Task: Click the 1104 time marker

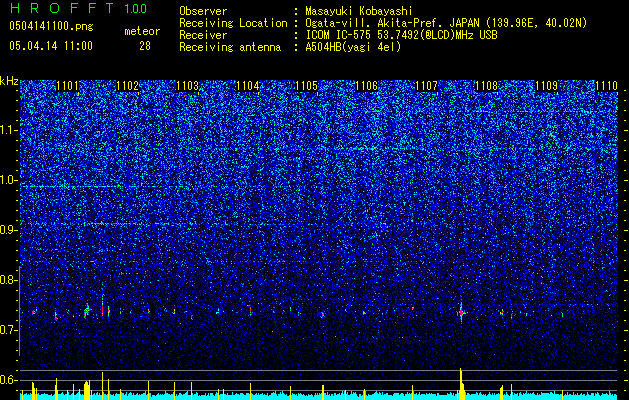Action: 248,86
